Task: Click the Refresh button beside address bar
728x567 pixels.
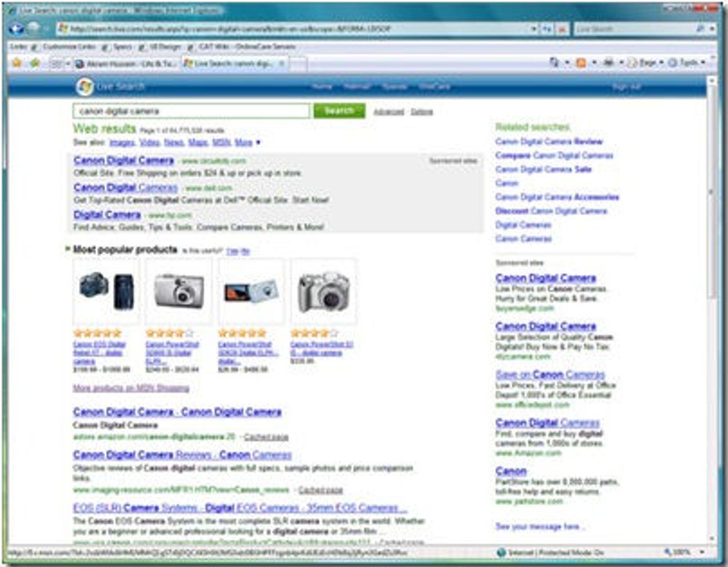Action: coord(547,29)
